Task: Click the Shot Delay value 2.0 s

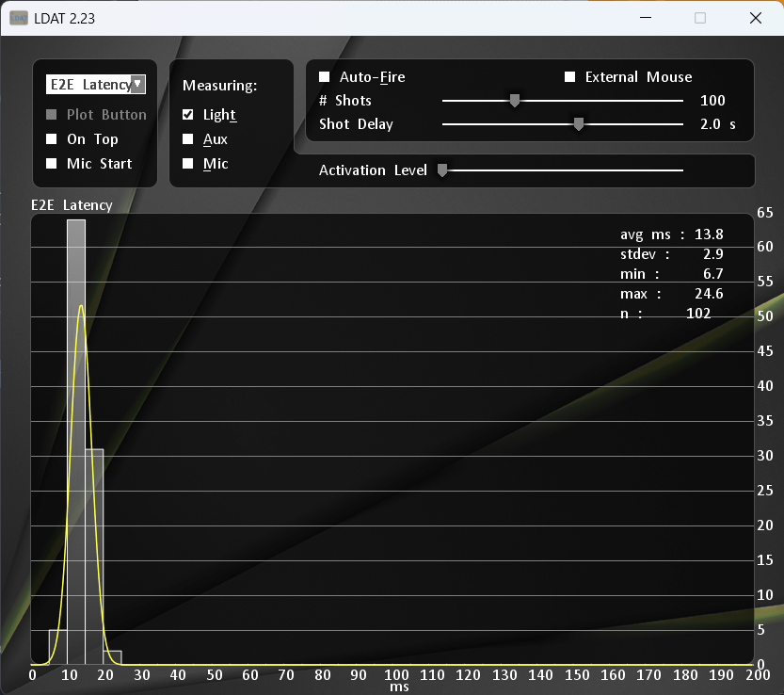Action: 717,124
